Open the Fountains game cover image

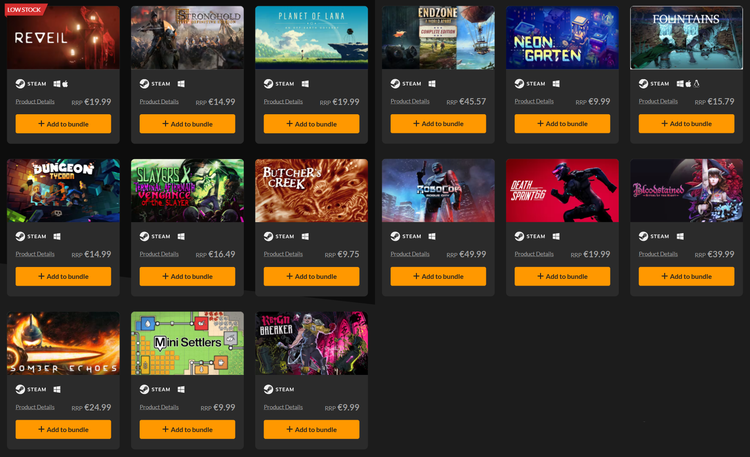tap(686, 38)
